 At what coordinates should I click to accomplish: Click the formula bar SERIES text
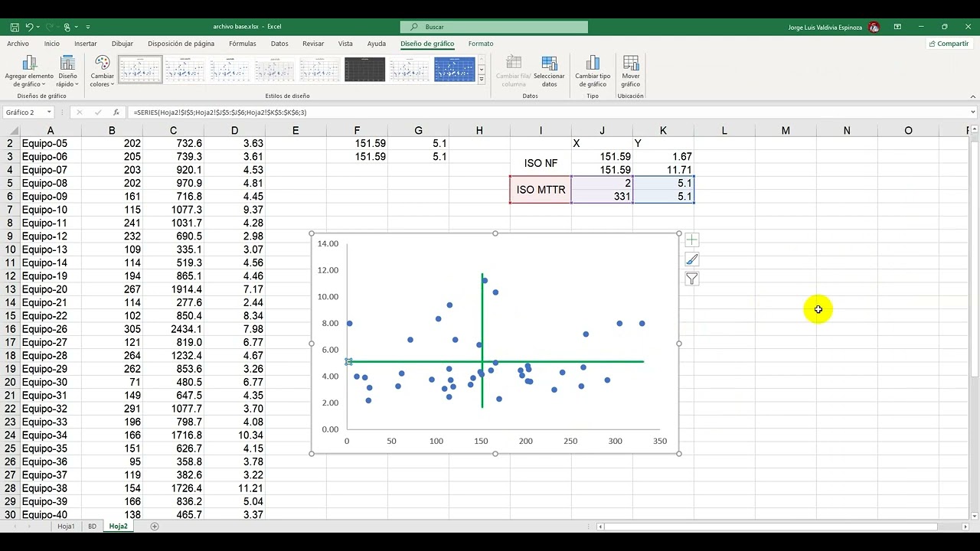click(x=220, y=112)
